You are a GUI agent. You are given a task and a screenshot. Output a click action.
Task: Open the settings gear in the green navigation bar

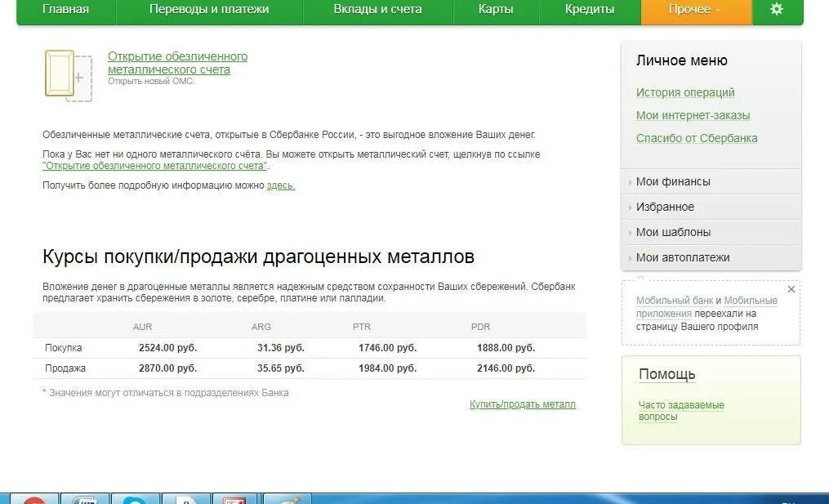[x=777, y=9]
